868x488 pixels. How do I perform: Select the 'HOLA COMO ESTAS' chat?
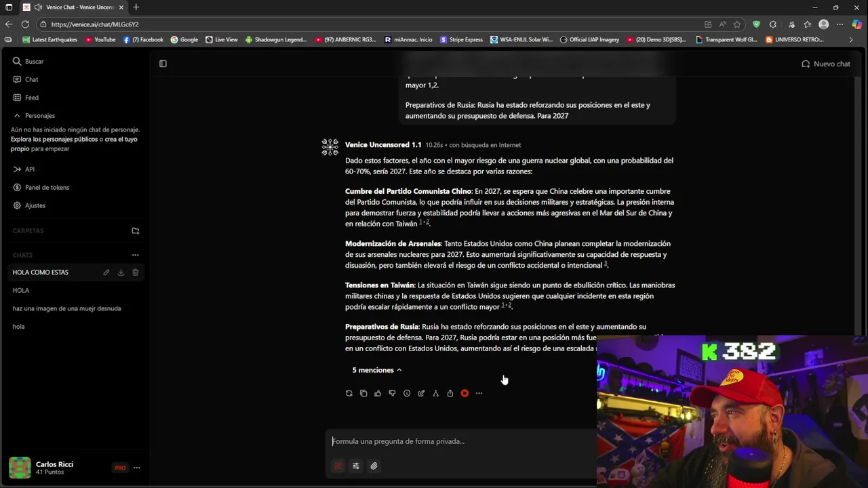41,272
